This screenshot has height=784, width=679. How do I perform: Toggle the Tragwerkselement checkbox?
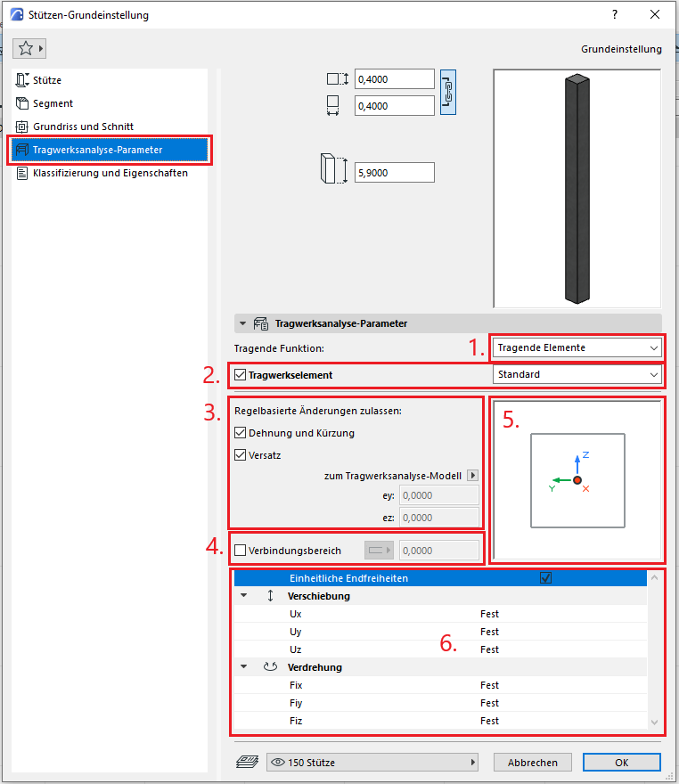coord(240,375)
